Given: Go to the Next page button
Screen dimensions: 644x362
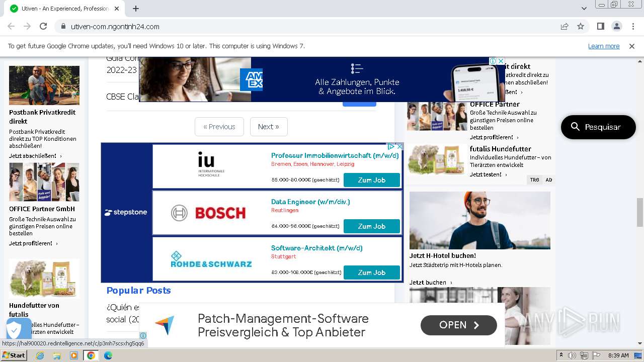Looking at the screenshot, I should click(x=269, y=127).
